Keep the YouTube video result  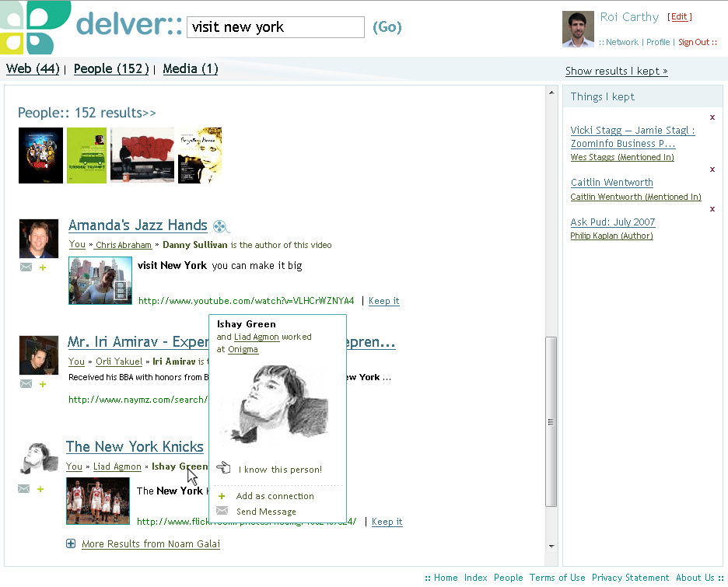click(x=384, y=301)
